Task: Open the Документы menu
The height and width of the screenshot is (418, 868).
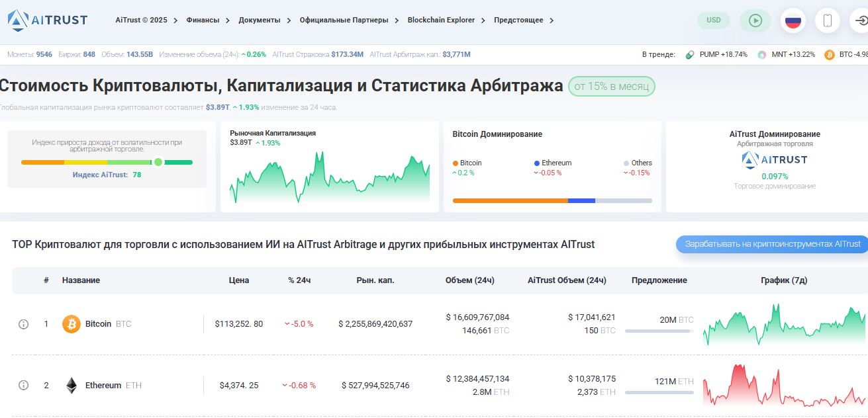Action: pyautogui.click(x=260, y=21)
